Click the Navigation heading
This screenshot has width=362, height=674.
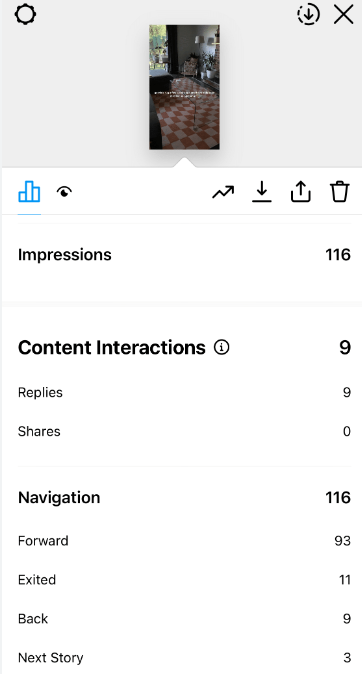click(x=59, y=497)
